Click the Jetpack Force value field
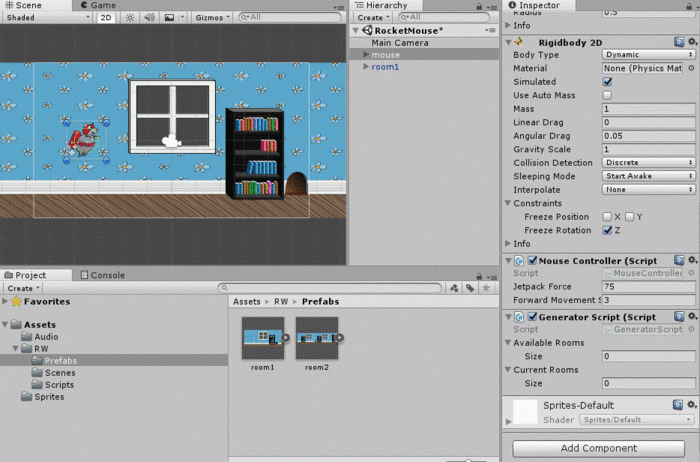The image size is (700, 462). coord(649,287)
